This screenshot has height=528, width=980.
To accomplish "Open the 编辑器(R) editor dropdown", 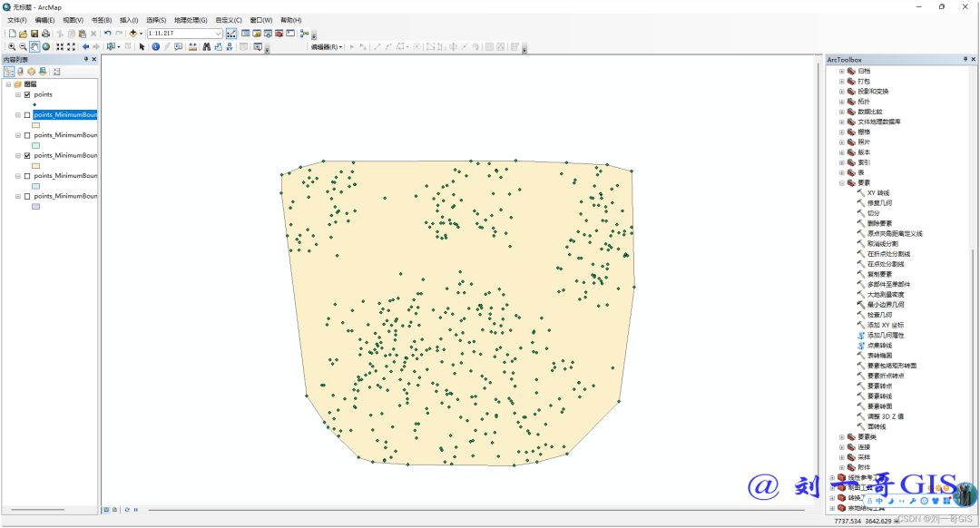I will pyautogui.click(x=327, y=47).
